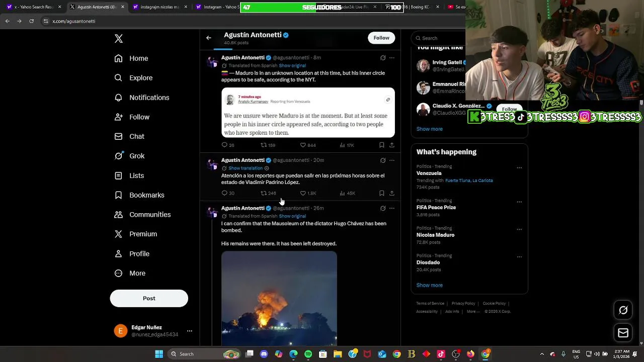Open the floating messages envelope button
Viewport: 644px width, 362px height.
pos(623,333)
